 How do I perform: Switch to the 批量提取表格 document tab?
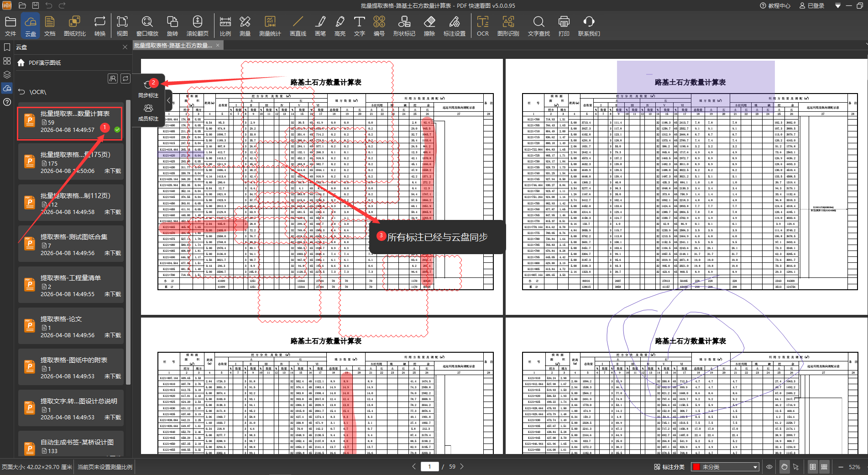(173, 45)
